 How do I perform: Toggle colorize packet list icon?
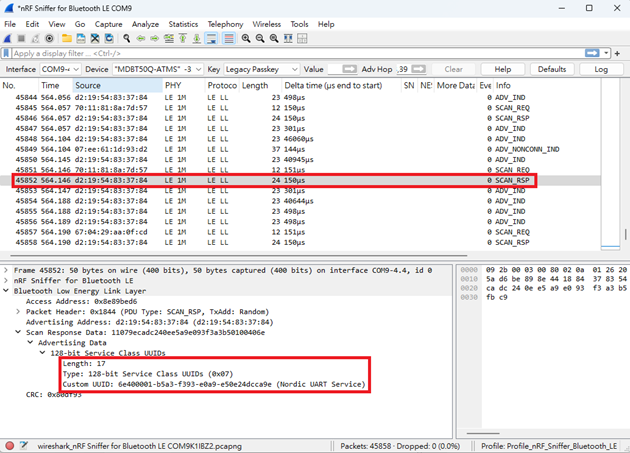[229, 38]
